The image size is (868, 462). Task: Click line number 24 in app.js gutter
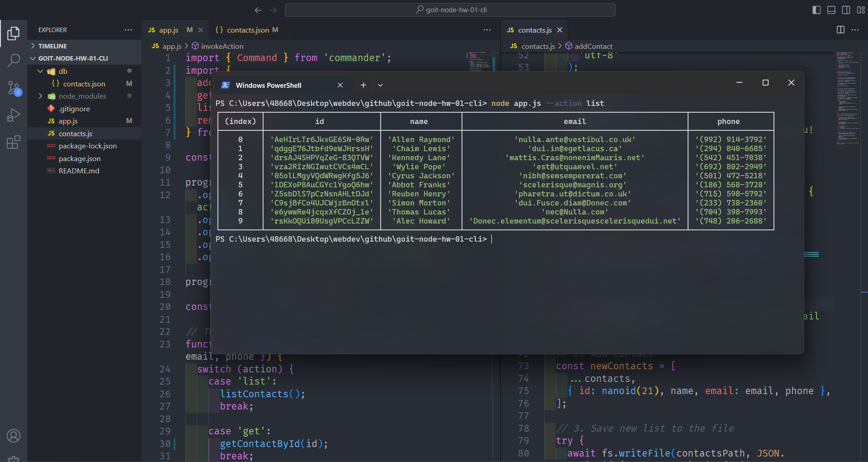[165, 369]
